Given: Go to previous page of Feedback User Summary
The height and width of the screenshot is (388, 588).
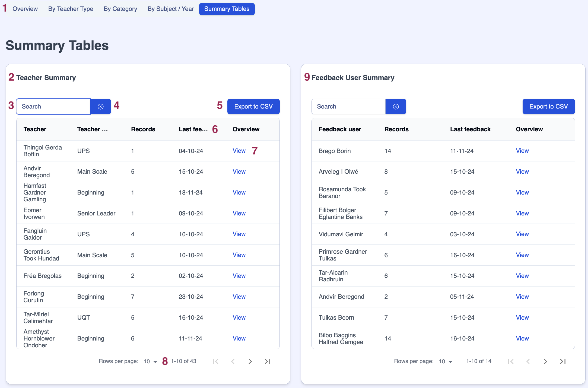Looking at the screenshot, I should point(528,361).
